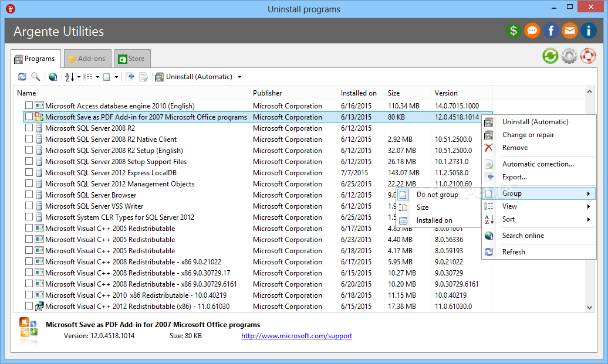
Task: Open the sort dropdown arrow in toolbar
Action: click(79, 77)
